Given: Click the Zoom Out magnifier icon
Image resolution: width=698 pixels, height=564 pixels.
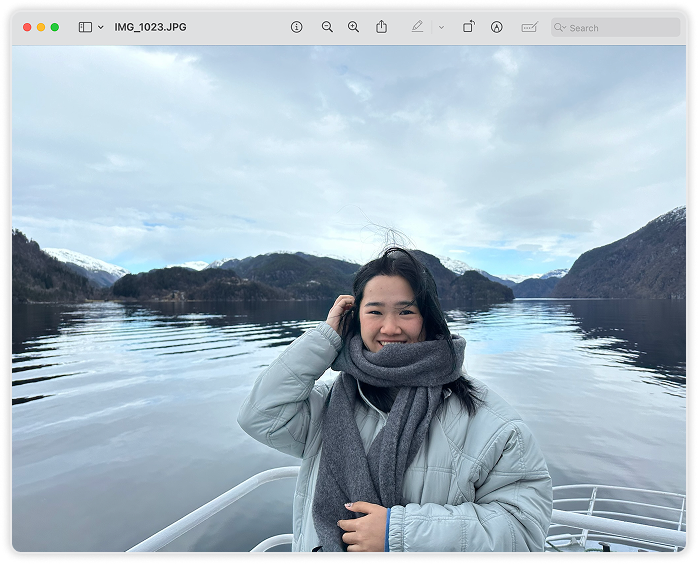Looking at the screenshot, I should coord(327,27).
